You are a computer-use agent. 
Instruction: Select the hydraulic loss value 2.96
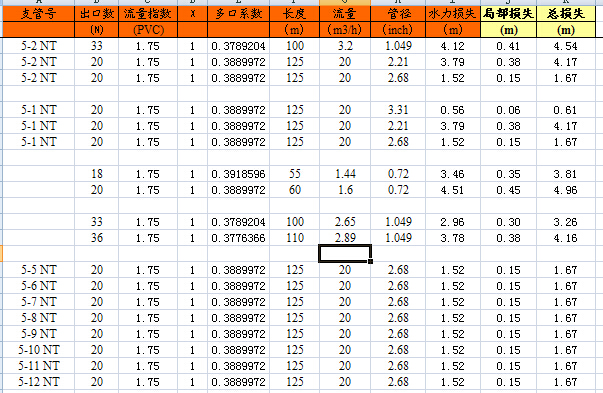pyautogui.click(x=453, y=222)
